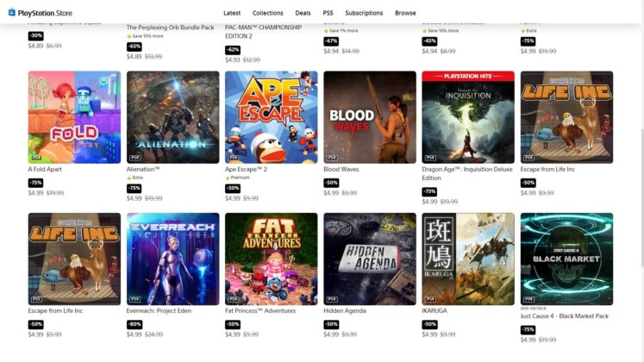Select the Ape Escape 2 cover image

click(271, 117)
